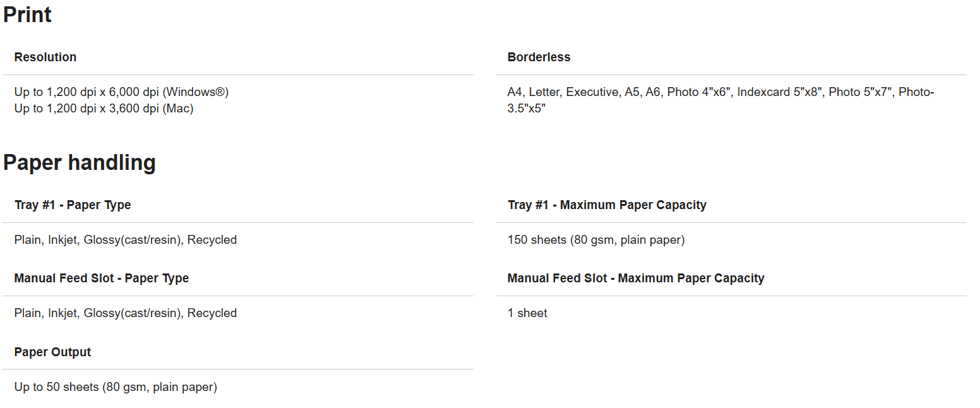Click the divider line under Paper Output
The width and height of the screenshot is (980, 408).
click(x=238, y=369)
